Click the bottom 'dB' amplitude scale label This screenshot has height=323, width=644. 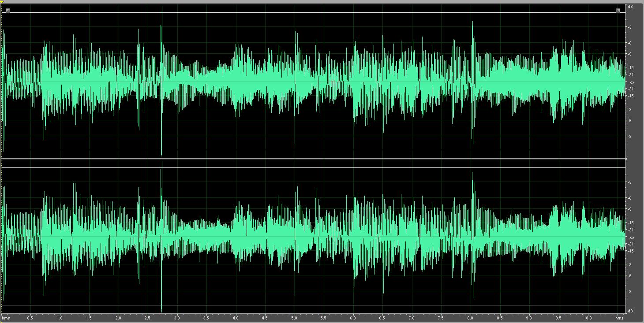point(630,311)
